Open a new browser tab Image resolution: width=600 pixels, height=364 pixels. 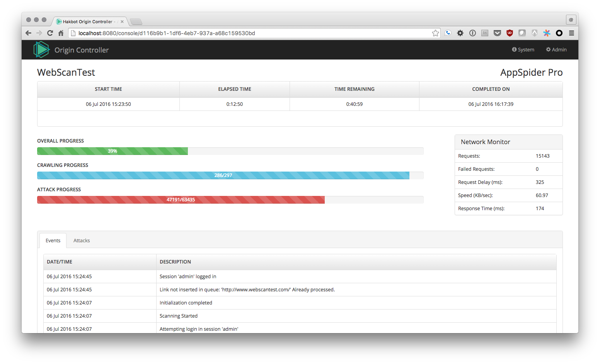pyautogui.click(x=136, y=22)
